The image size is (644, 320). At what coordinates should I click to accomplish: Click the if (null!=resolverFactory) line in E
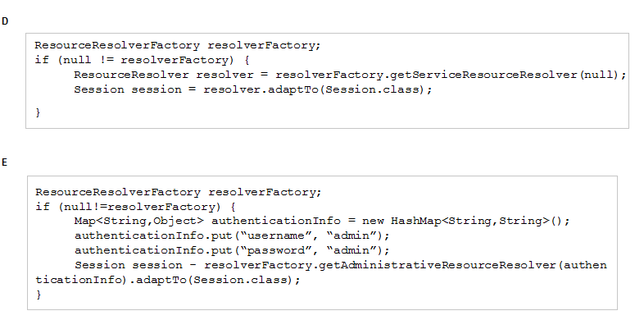tap(135, 207)
